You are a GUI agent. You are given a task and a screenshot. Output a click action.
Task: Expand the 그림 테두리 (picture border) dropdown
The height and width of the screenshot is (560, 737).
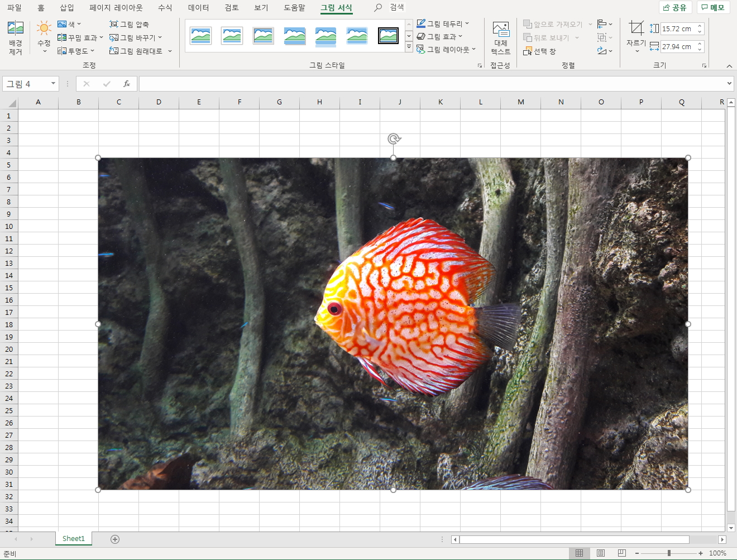tap(467, 23)
